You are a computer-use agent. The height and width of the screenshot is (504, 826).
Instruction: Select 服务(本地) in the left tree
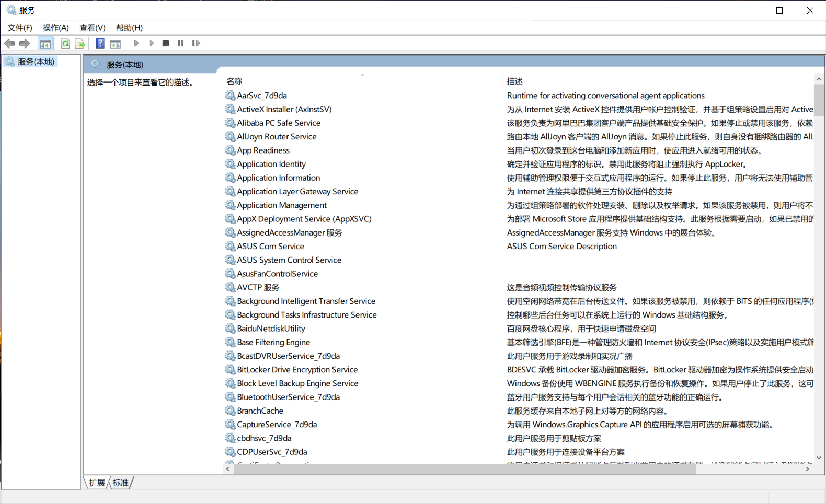click(36, 62)
